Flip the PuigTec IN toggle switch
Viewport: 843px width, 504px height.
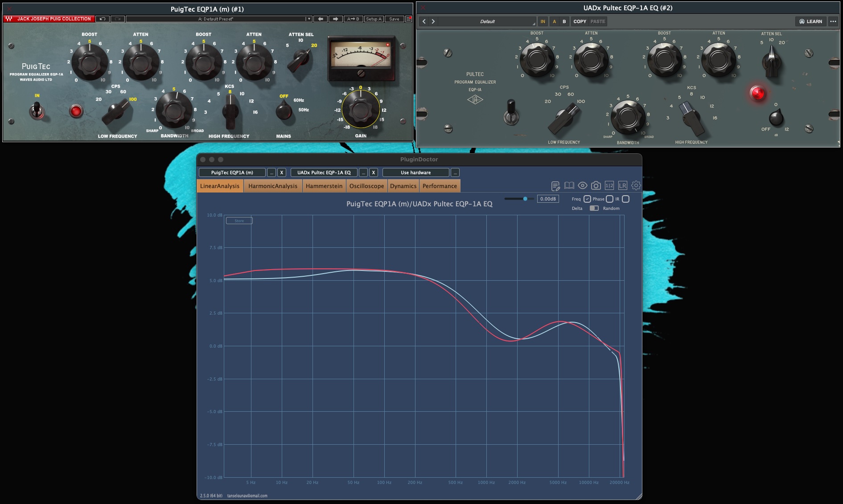point(37,110)
